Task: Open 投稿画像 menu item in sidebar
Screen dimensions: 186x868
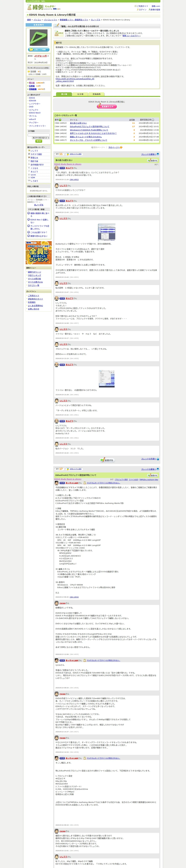Action: [x=33, y=89]
